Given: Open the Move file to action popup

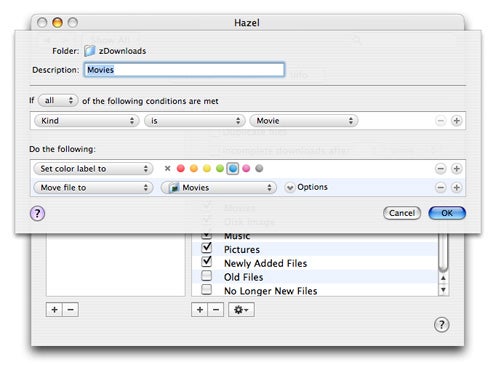Looking at the screenshot, I should (93, 188).
